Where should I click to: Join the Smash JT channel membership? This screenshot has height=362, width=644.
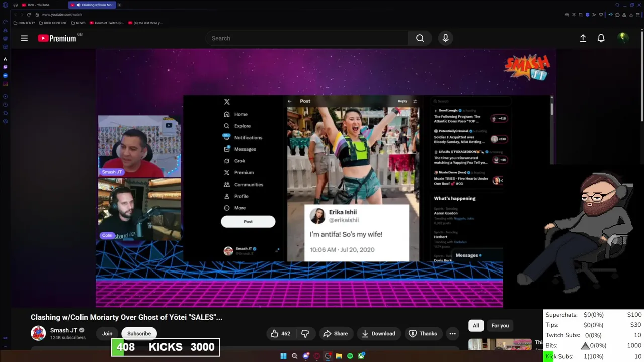pos(107,334)
